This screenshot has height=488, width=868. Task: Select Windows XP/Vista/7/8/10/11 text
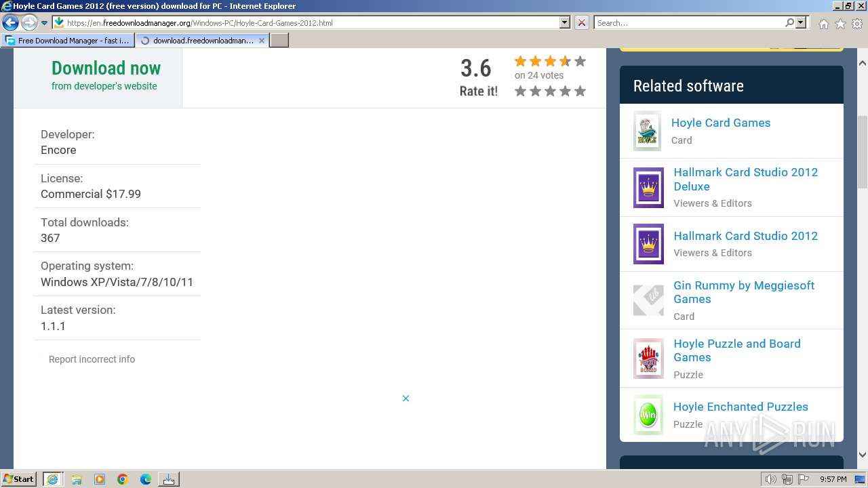(117, 282)
